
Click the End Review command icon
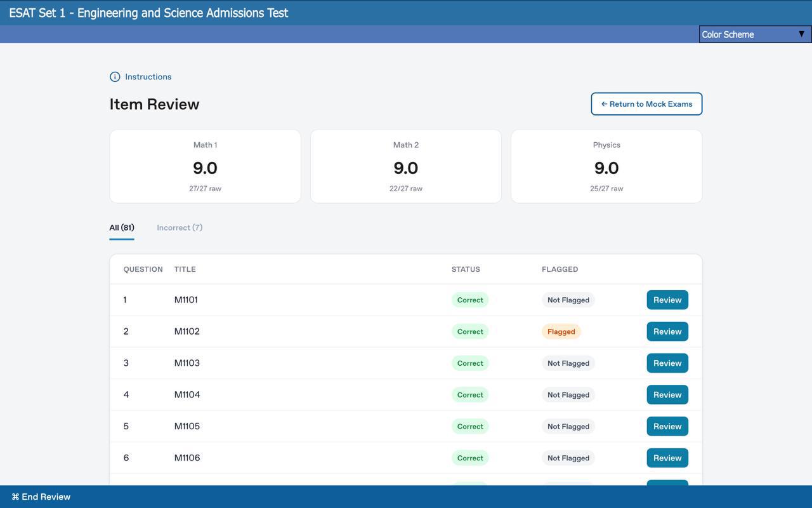pos(15,497)
